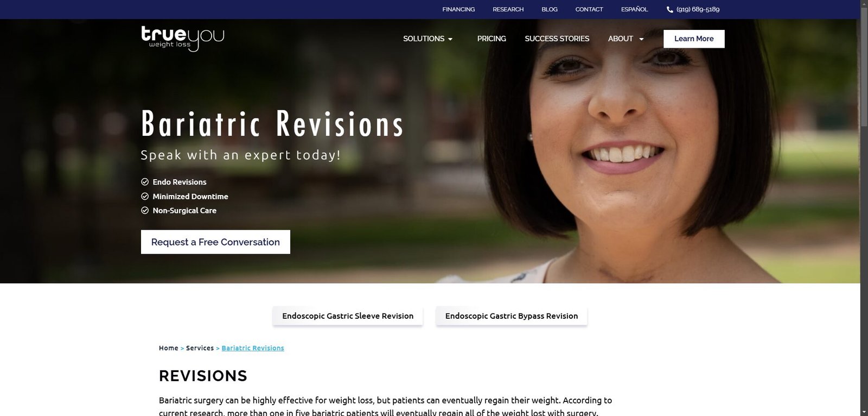Click check icon beside Non-Surgical Care
Screen dimensions: 868x416
pyautogui.click(x=145, y=211)
